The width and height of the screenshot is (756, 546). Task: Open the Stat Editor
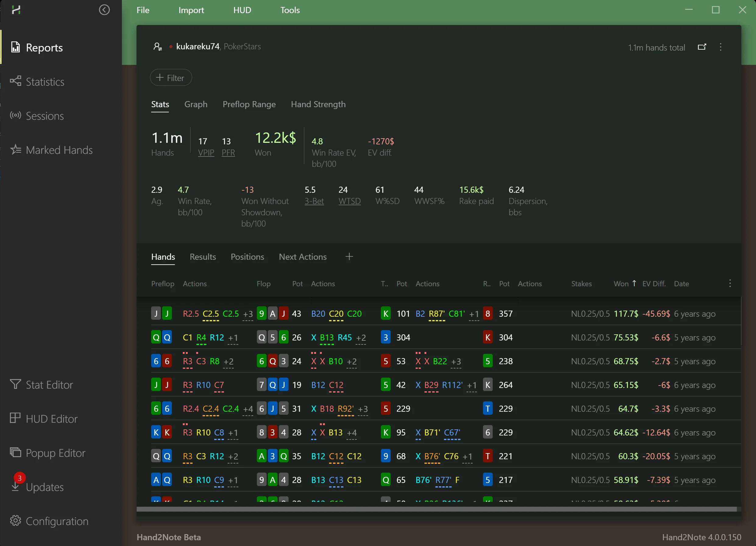coord(49,385)
